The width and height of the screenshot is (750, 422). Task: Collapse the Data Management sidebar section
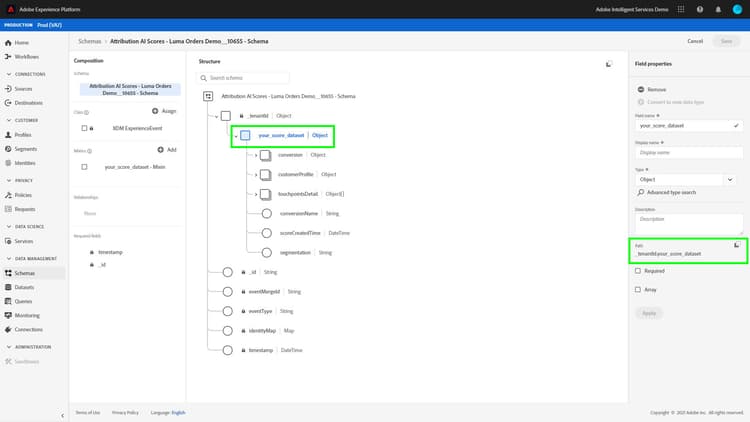(9, 258)
